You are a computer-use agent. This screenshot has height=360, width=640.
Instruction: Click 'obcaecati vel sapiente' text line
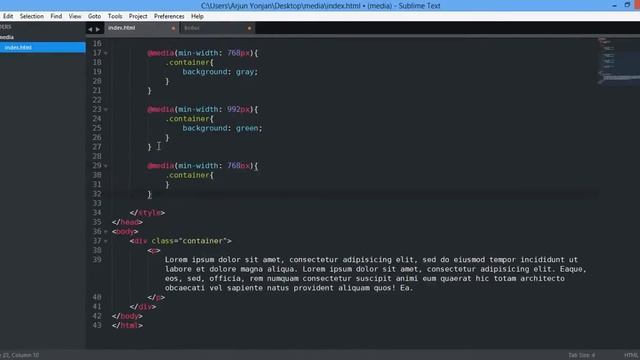[289, 288]
